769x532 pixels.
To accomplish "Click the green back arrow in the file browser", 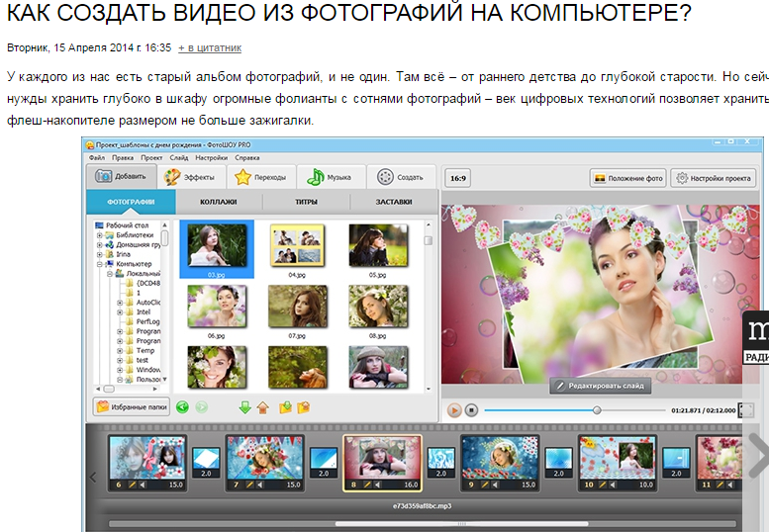I will pyautogui.click(x=182, y=406).
